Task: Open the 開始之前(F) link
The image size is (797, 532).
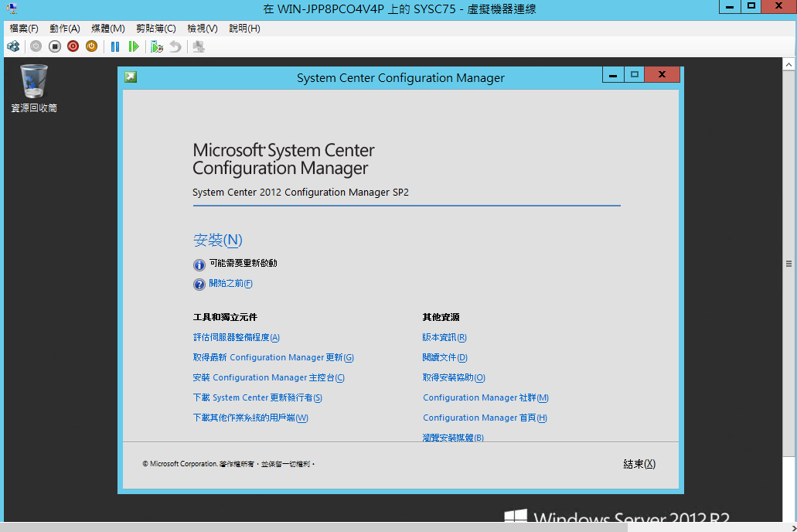Action: coord(231,283)
